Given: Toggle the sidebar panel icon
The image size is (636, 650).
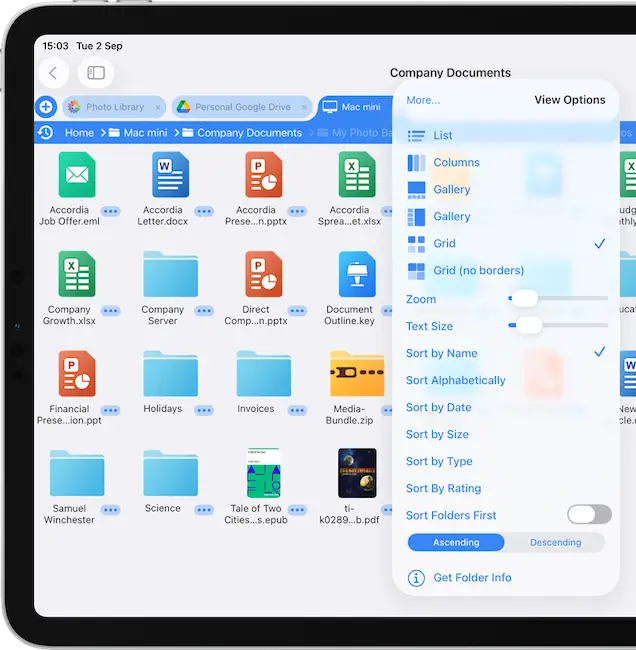Looking at the screenshot, I should [x=96, y=73].
